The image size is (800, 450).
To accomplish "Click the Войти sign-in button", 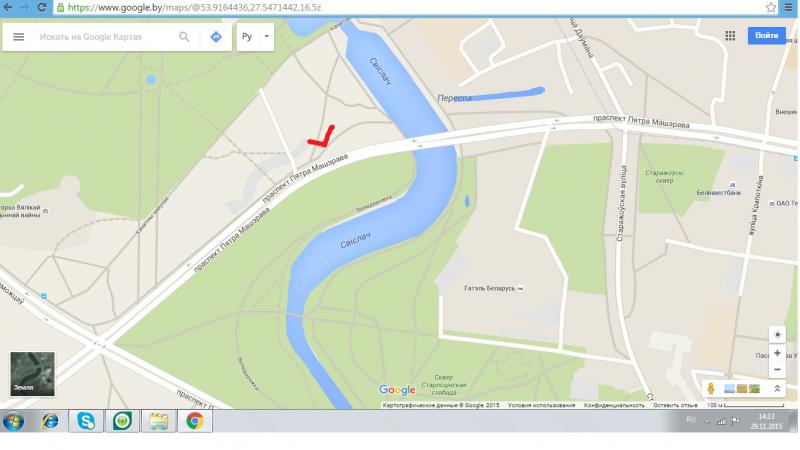I will click(x=766, y=36).
